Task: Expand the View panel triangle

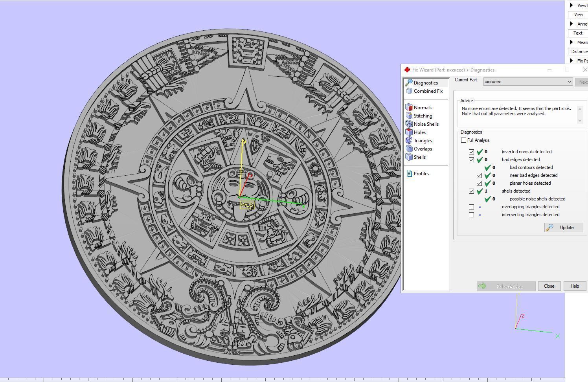Action: tap(571, 5)
